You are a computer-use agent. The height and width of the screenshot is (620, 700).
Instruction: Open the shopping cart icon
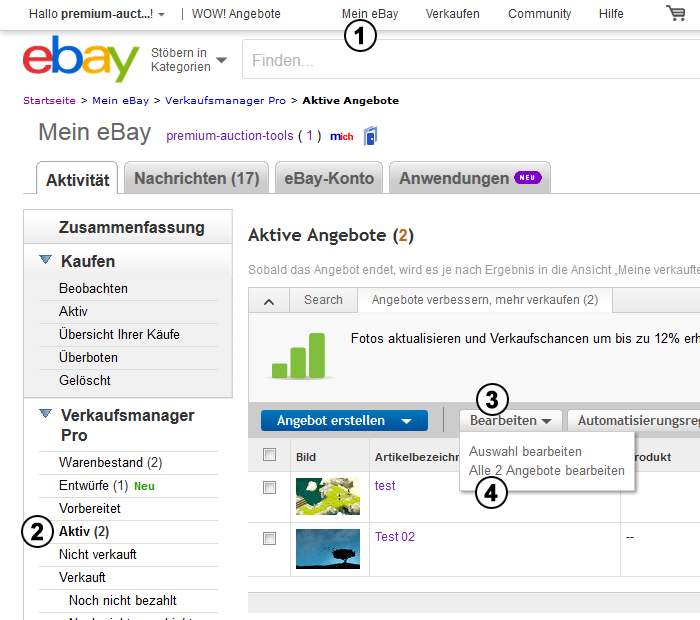pyautogui.click(x=675, y=13)
